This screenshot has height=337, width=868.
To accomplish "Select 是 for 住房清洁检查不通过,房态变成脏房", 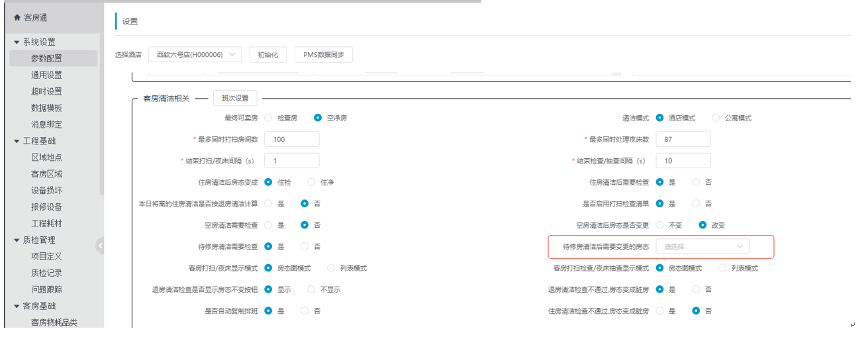I will coord(659,311).
